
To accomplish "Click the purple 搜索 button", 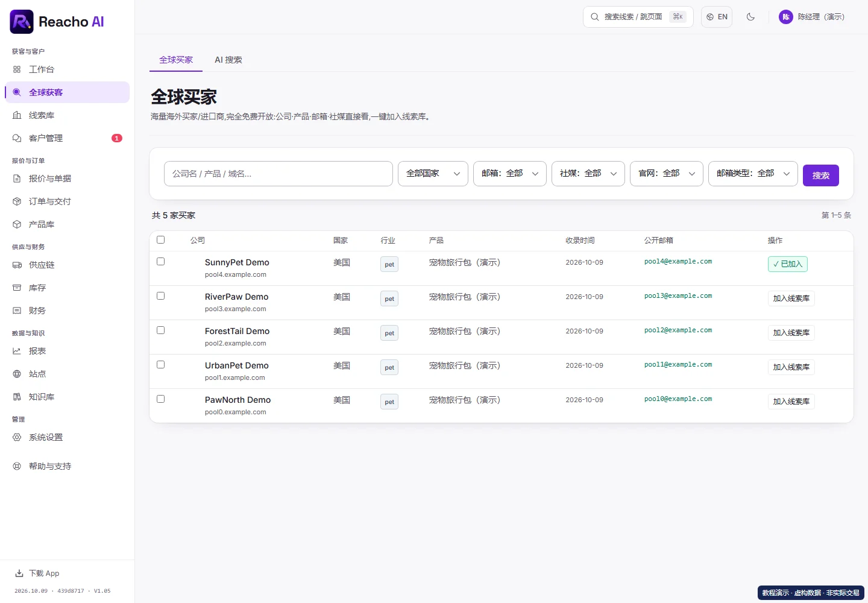I will tap(821, 175).
